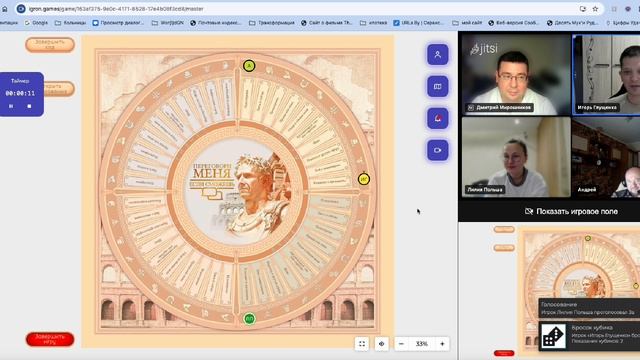Zoom in the board with plus

tap(442, 344)
